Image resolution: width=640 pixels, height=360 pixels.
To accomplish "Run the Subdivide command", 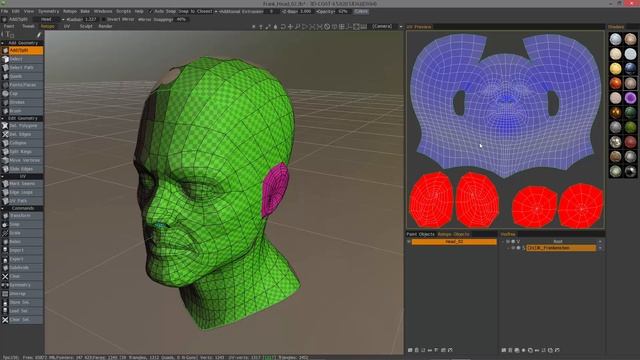I will click(22, 268).
